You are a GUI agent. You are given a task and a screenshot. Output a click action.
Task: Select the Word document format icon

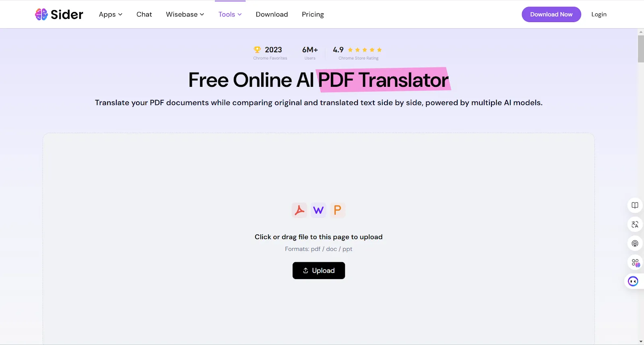(x=318, y=210)
